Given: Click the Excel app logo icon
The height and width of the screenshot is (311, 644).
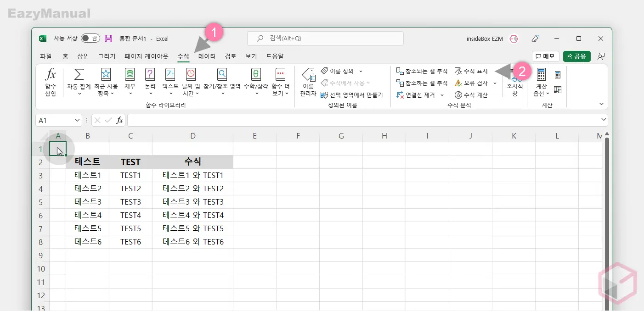Looking at the screenshot, I should click(43, 39).
